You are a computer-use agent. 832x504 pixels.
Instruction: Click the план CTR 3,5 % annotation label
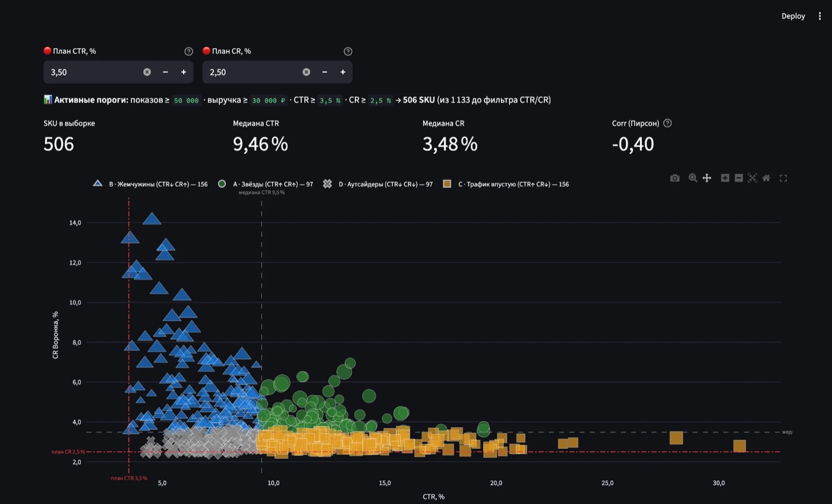click(x=129, y=478)
